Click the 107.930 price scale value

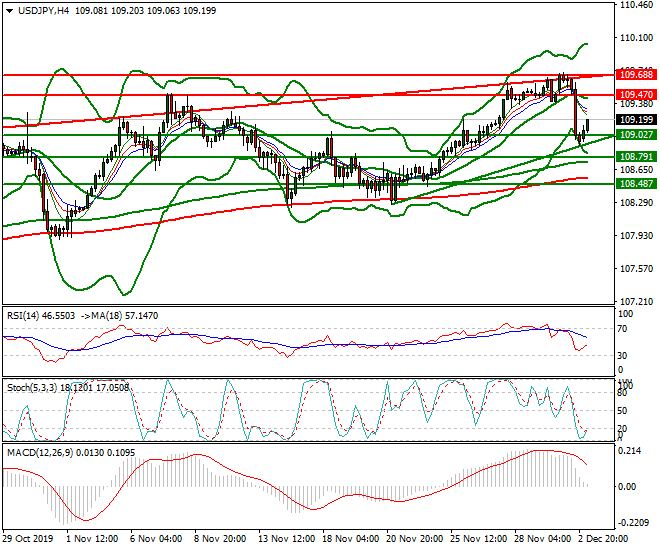click(x=636, y=236)
